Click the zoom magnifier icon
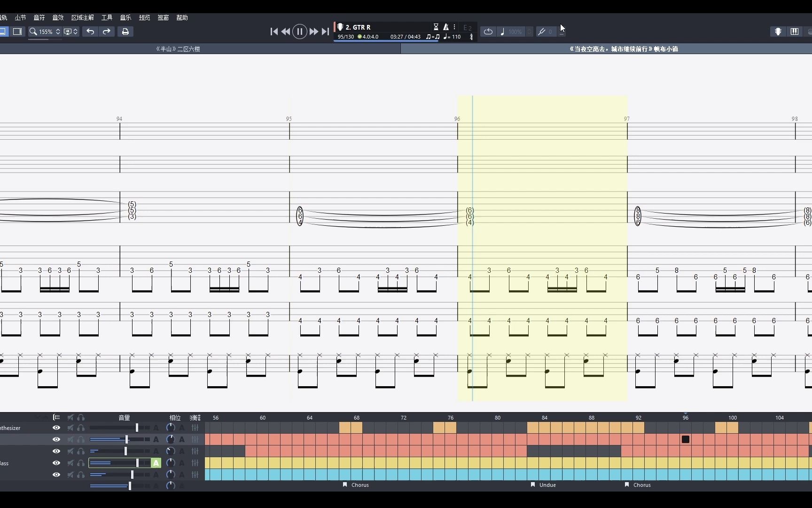The width and height of the screenshot is (812, 508). [x=33, y=32]
